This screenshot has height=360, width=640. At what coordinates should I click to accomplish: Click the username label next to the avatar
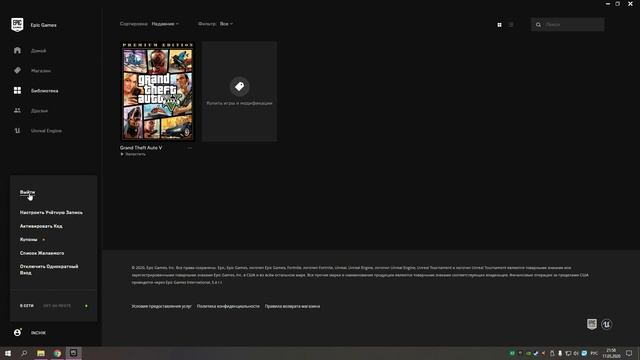(x=38, y=333)
